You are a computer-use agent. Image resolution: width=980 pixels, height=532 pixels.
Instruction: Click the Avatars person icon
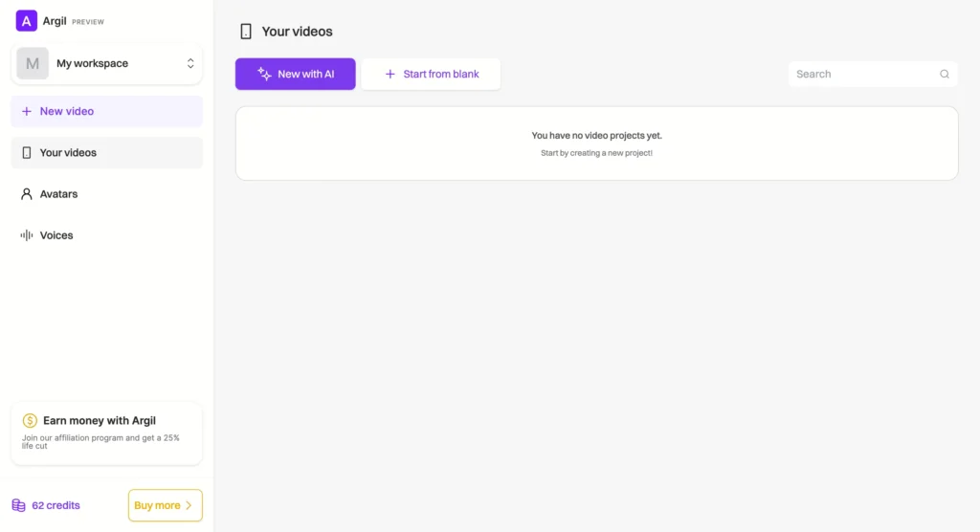tap(26, 194)
